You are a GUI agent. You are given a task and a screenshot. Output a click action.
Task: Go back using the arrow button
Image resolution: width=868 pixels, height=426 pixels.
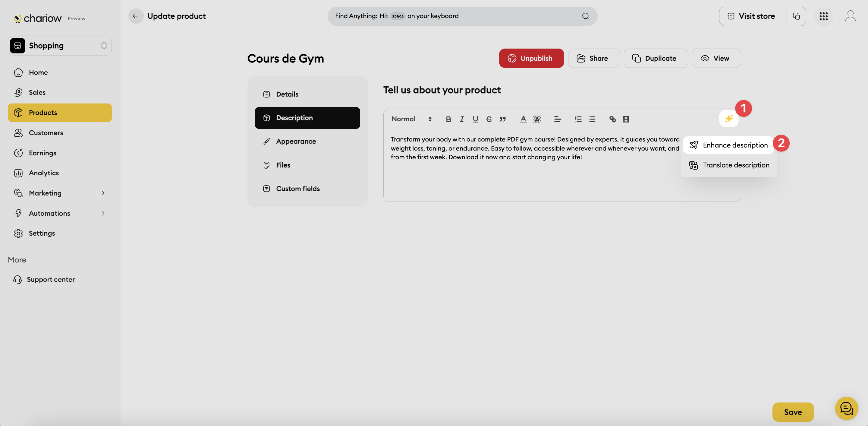pos(136,16)
